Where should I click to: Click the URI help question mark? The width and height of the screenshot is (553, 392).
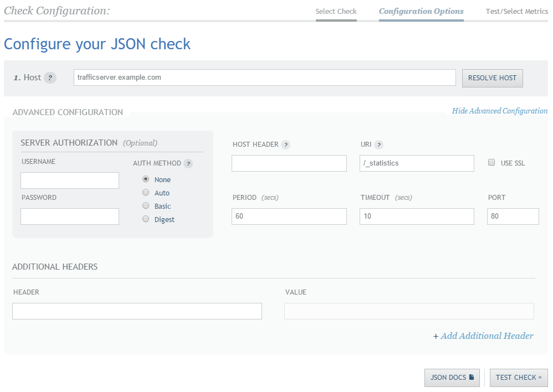(x=378, y=145)
